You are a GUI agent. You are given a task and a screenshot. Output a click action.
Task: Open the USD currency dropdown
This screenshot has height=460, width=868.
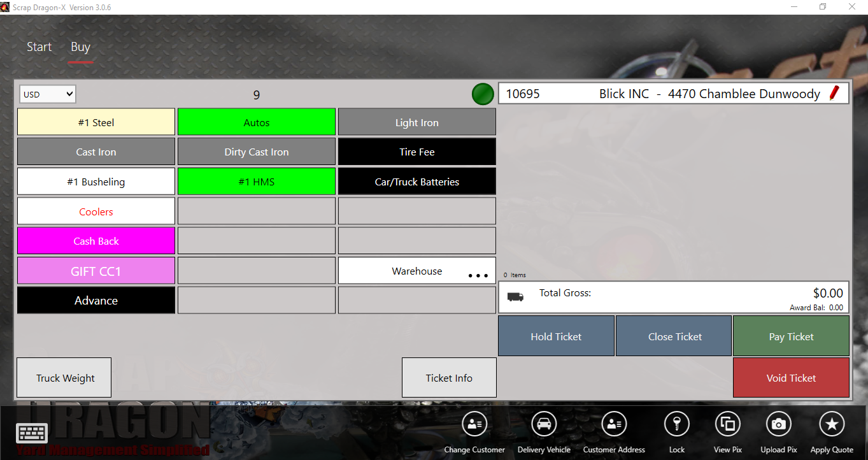point(47,94)
